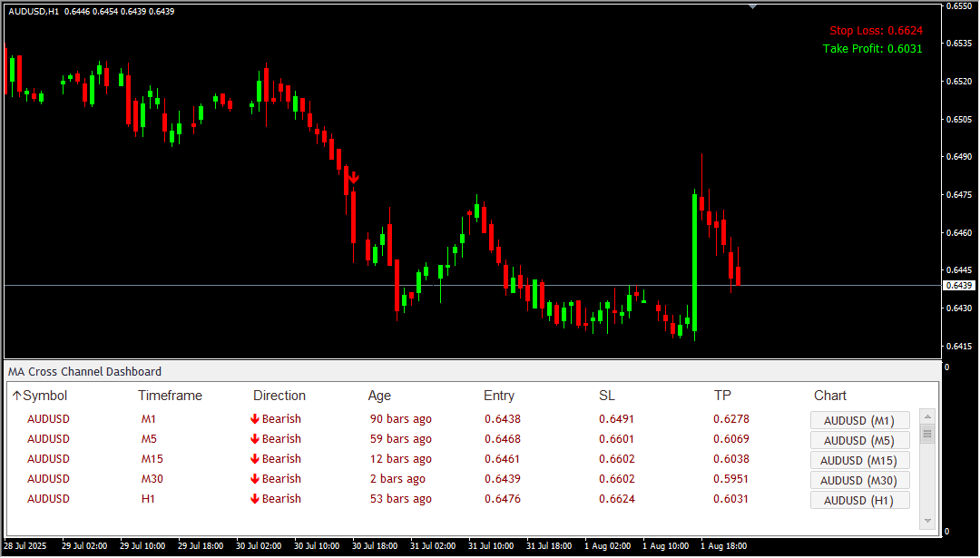Click the Take Profit: 0.6031 chart label
The image size is (980, 558).
[872, 49]
